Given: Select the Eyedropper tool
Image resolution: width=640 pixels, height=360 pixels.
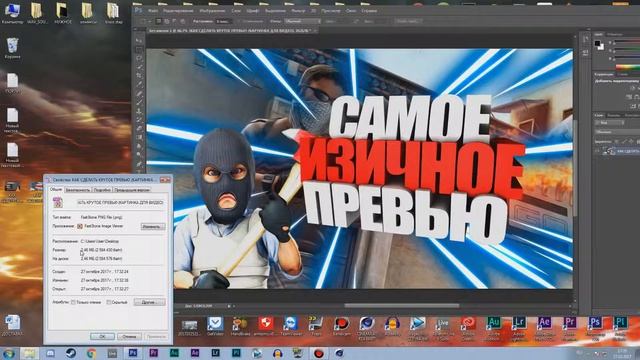Looking at the screenshot, I should click(139, 84).
